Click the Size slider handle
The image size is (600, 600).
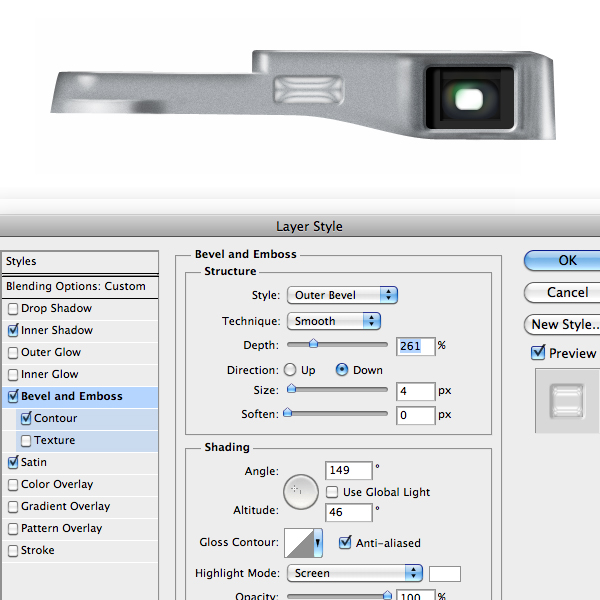[292, 389]
